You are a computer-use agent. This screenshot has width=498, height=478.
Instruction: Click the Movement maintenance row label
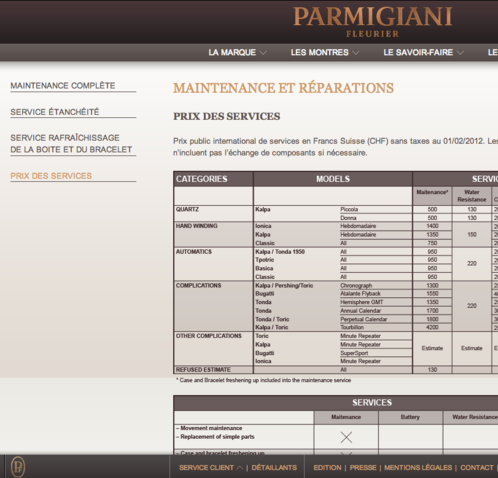pyautogui.click(x=209, y=428)
